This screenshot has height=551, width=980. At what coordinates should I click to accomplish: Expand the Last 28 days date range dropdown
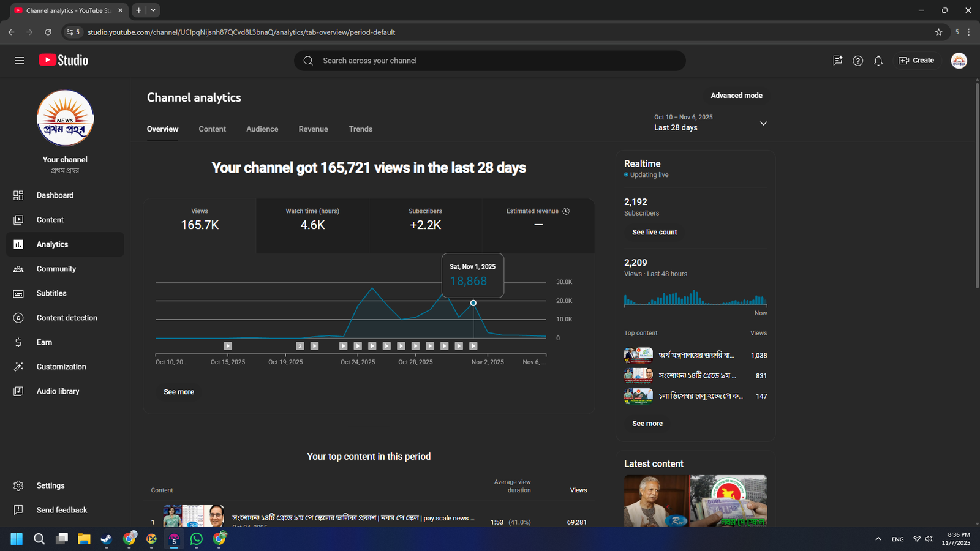coord(763,123)
